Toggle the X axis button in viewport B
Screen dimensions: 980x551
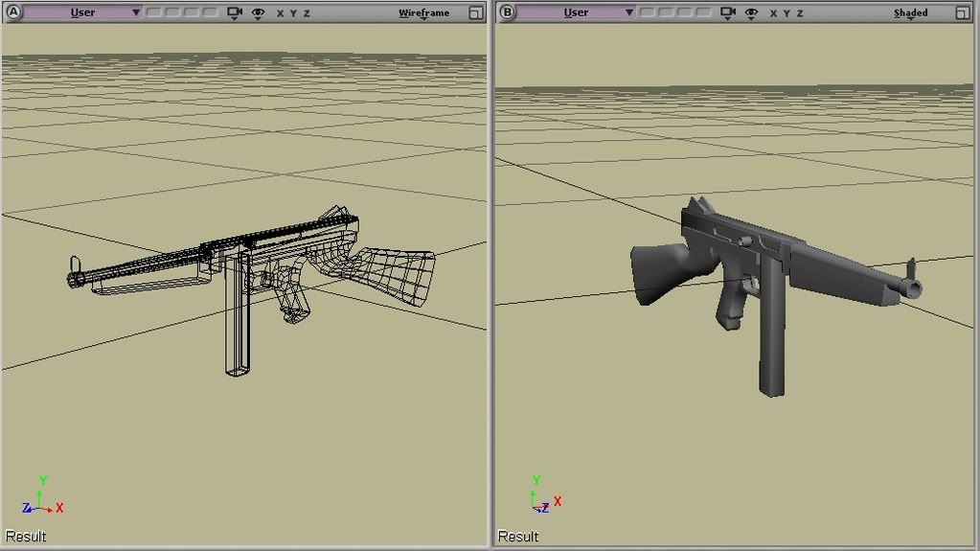pyautogui.click(x=773, y=13)
